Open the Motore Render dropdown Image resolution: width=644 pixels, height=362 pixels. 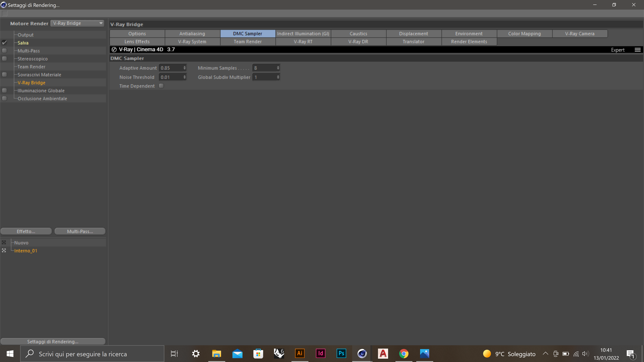(x=77, y=23)
